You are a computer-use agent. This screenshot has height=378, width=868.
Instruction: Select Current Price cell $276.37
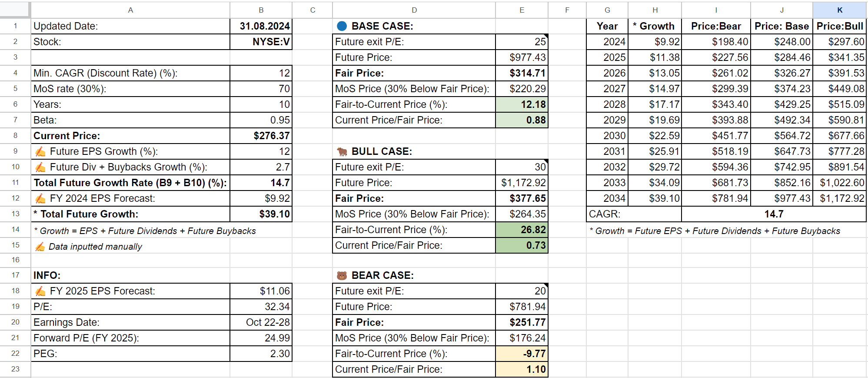point(261,136)
